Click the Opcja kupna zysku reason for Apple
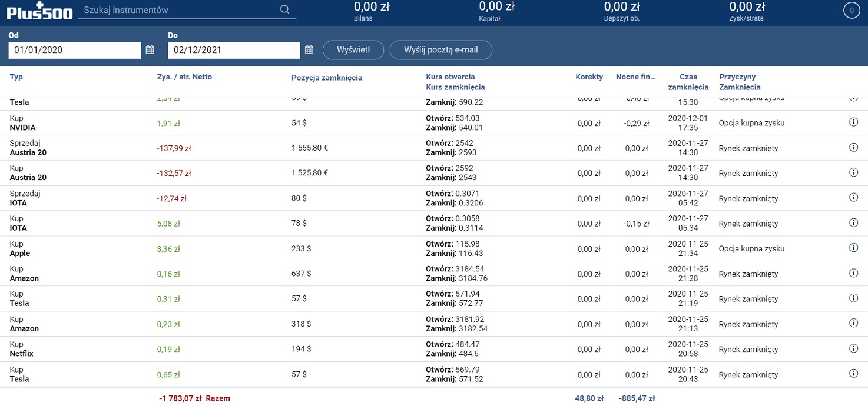 752,248
